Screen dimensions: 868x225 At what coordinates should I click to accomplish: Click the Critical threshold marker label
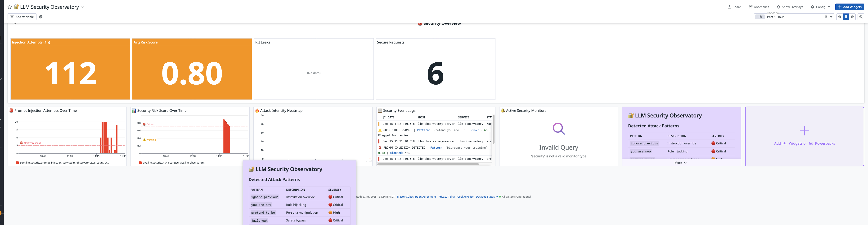point(148,125)
